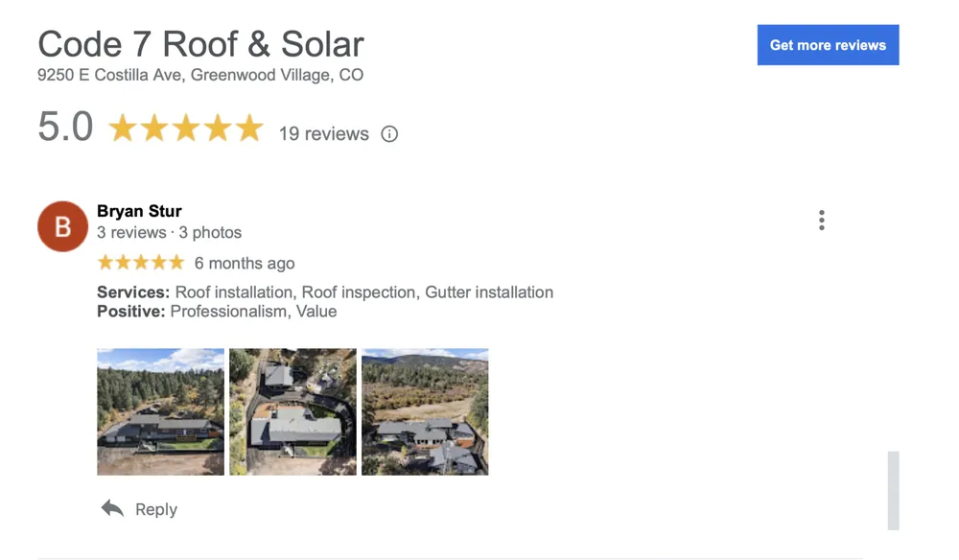Open Bryan's 3 photos link
Viewport: 959px width, 560px height.
coord(212,232)
